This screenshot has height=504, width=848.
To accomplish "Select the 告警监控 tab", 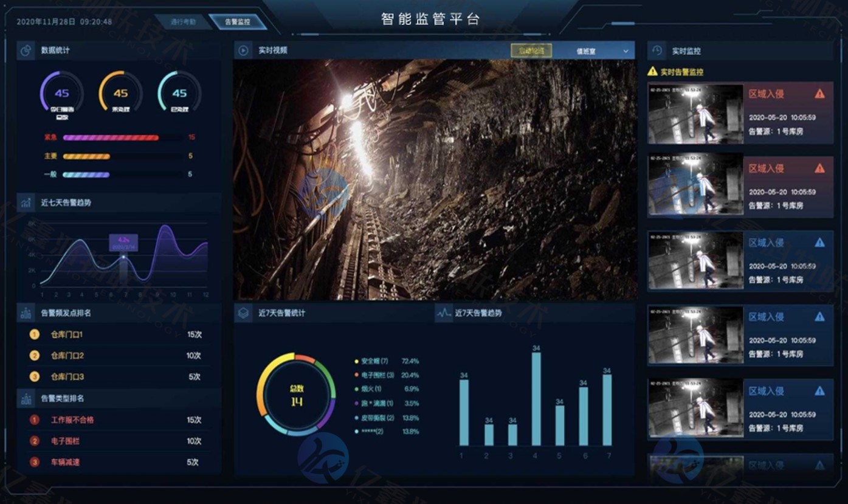I will click(238, 21).
